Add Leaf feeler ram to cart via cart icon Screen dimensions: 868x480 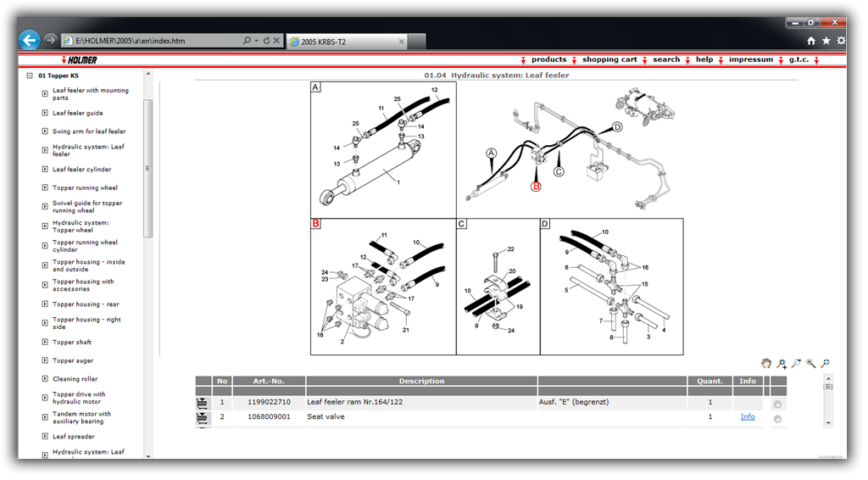203,403
